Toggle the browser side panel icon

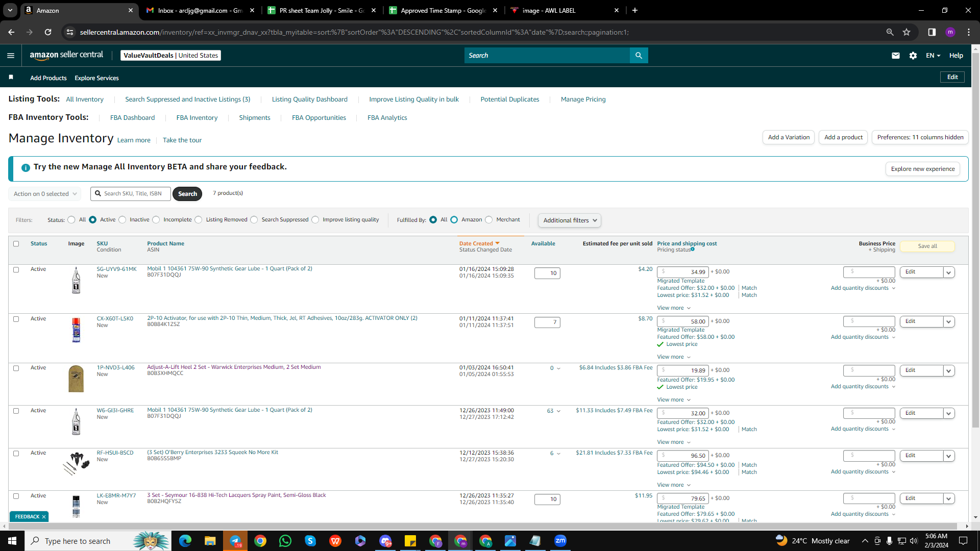[932, 32]
